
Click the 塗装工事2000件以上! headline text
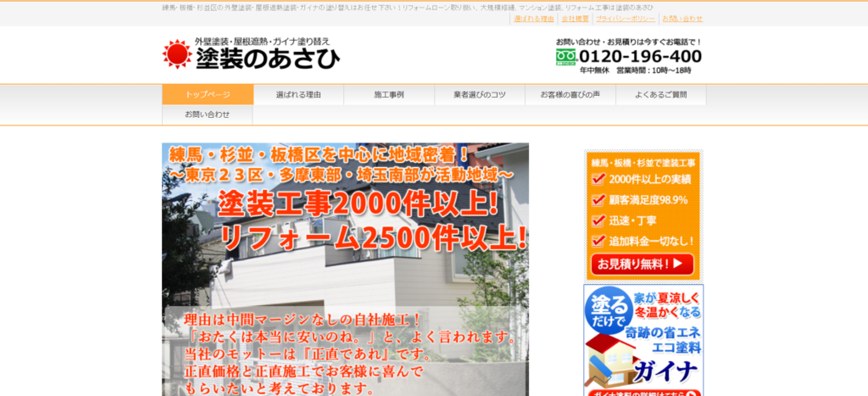359,205
